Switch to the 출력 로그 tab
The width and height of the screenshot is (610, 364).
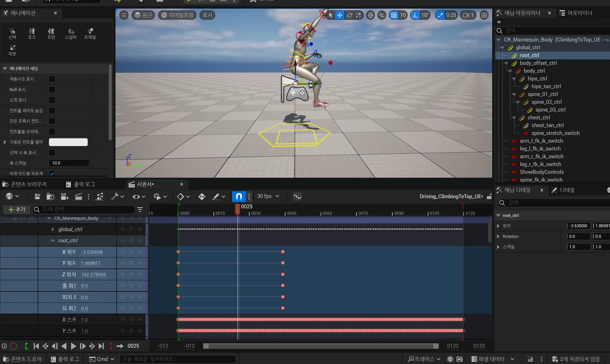(80, 184)
